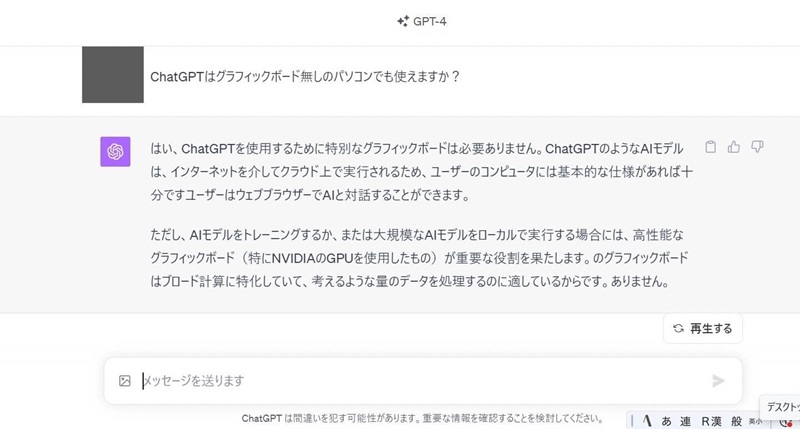Click the gray user avatar thumbnail

pos(113,74)
